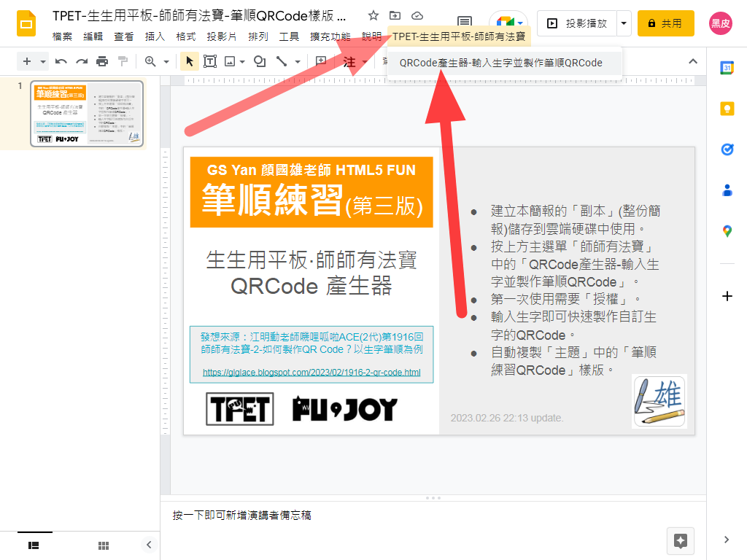Collapse the filmstrip panel arrow
Screen dimensions: 747x560
pos(149,545)
